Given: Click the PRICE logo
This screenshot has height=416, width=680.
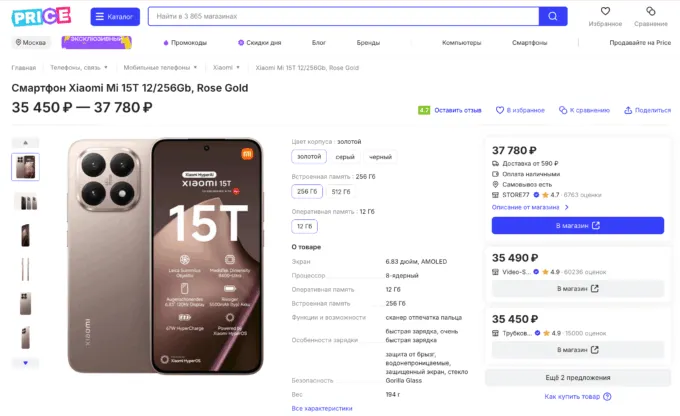Looking at the screenshot, I should (x=41, y=16).
